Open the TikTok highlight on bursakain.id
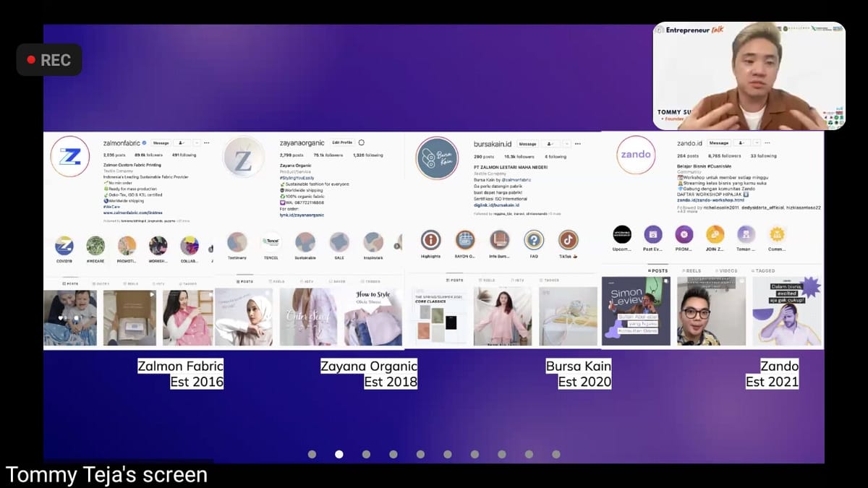 [x=568, y=240]
